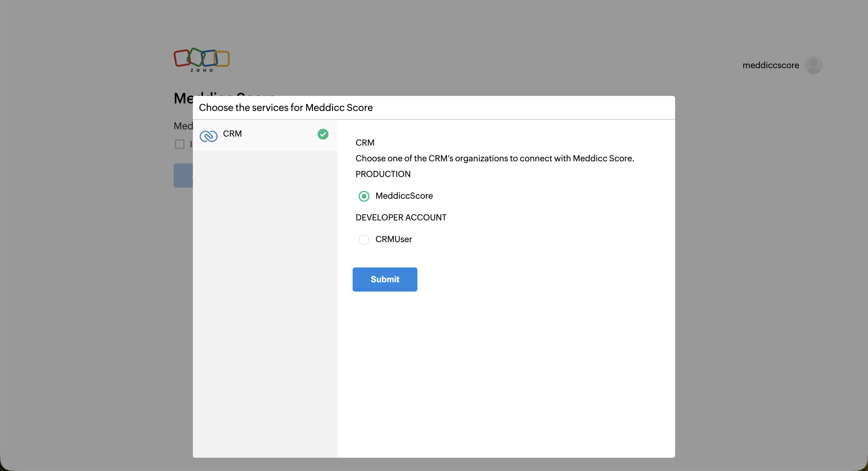Click the dialog header Choose the services
Image resolution: width=868 pixels, height=471 pixels.
point(286,108)
